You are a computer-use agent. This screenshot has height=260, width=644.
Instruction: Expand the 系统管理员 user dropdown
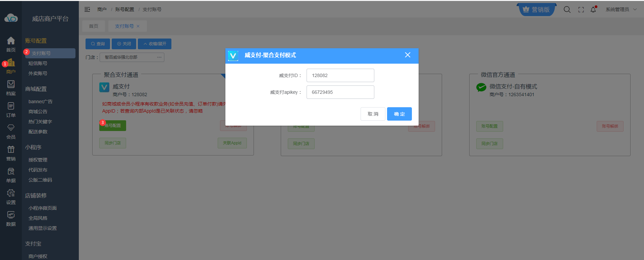[x=621, y=9]
